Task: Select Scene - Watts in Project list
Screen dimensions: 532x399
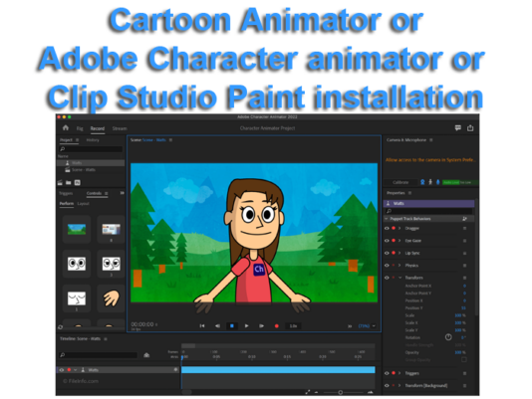Action: point(84,170)
